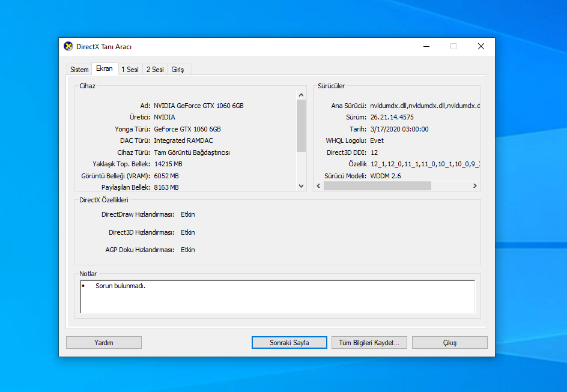Click the Direct3D DDI value 12
Screen dimensions: 567x392
[x=374, y=152]
